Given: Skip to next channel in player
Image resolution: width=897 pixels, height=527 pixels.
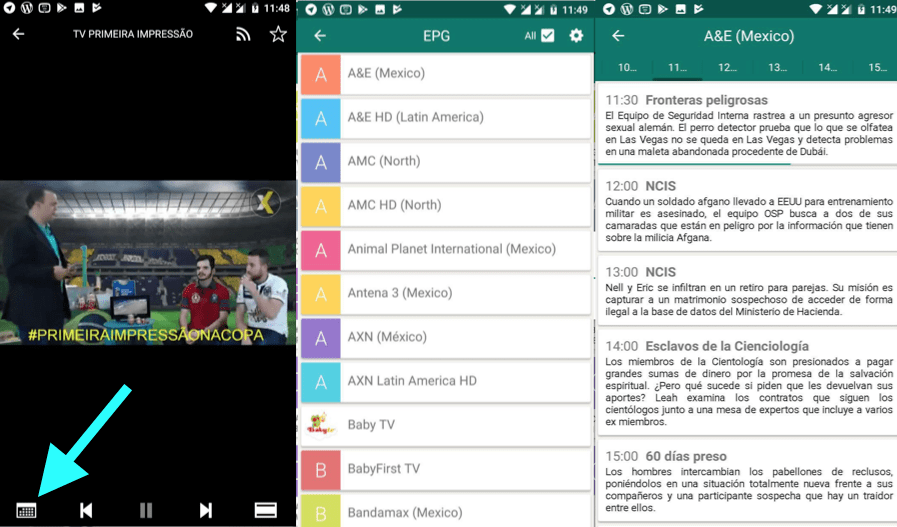Looking at the screenshot, I should [206, 510].
